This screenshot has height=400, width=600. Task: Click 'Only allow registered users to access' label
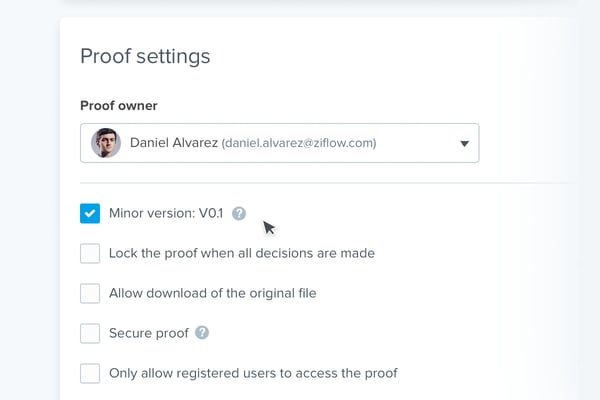[253, 373]
